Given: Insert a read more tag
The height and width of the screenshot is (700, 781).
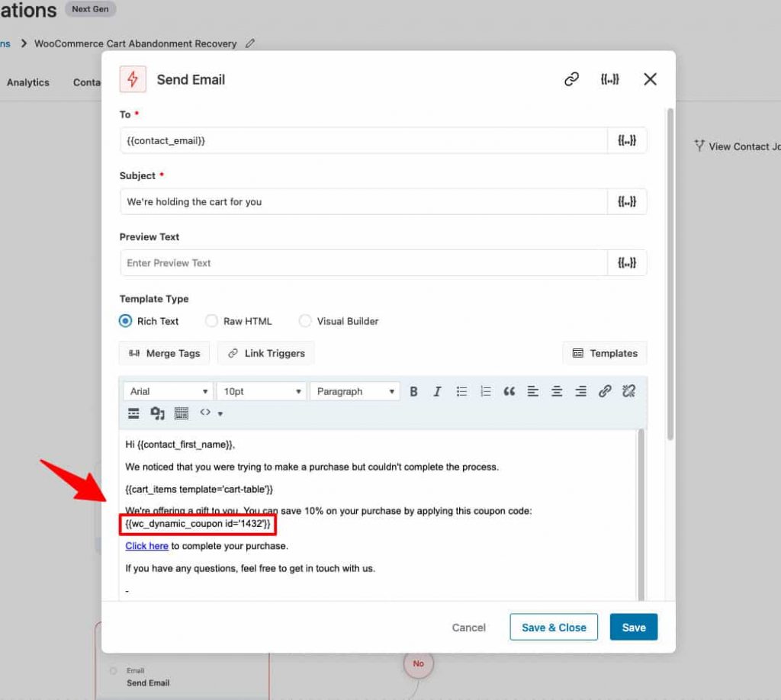Looking at the screenshot, I should [x=133, y=413].
